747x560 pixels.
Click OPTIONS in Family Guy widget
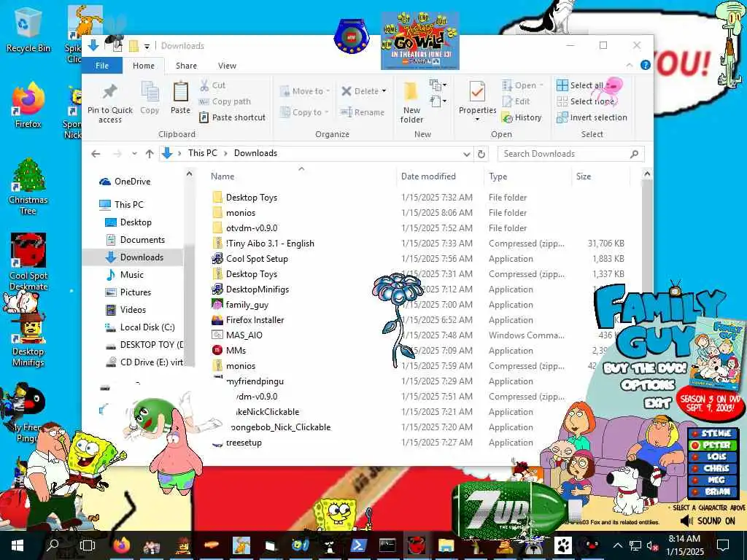click(648, 385)
